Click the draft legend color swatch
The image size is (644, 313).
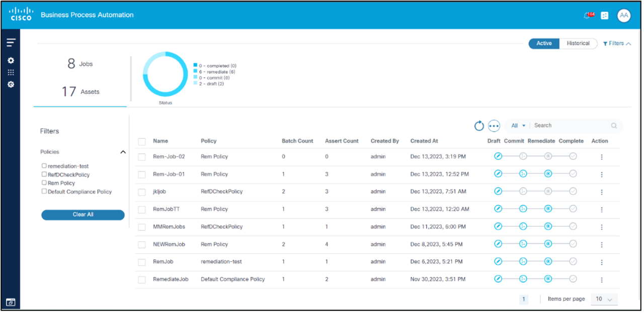point(195,84)
